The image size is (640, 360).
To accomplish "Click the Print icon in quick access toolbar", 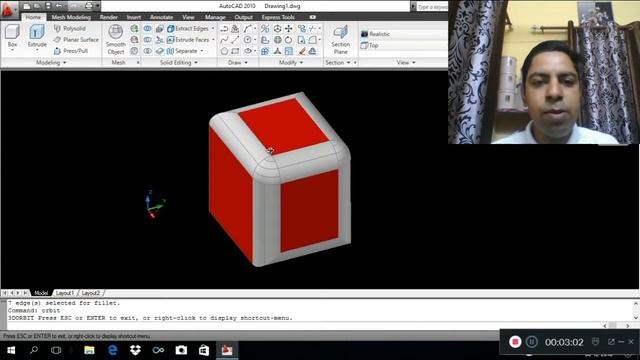I will (89, 6).
